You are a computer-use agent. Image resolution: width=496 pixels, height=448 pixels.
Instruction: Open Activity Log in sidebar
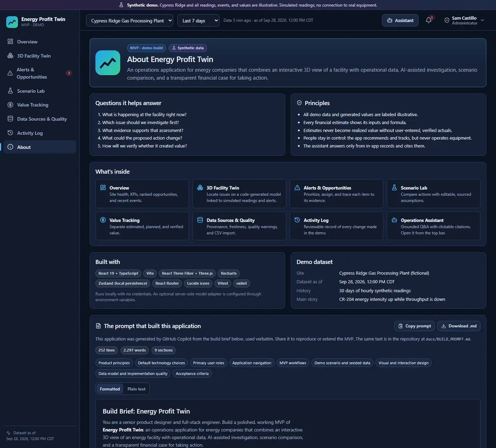click(40, 133)
